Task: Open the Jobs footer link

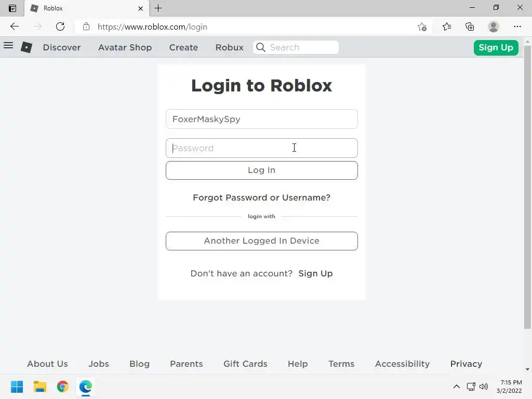Action: point(99,364)
